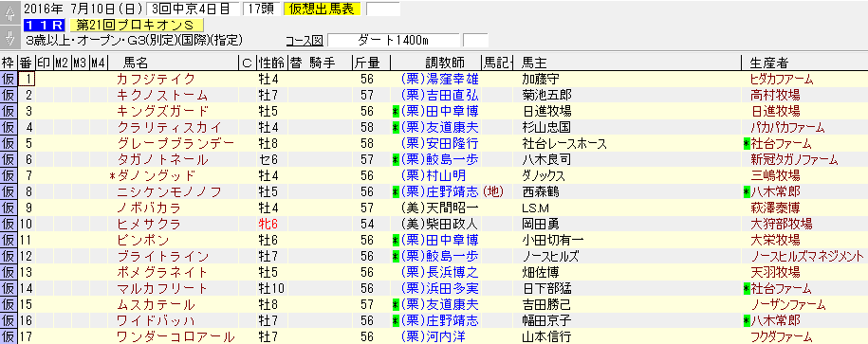Click the 仮 frame cell for row 10
Viewport: 868px width, 344px height.
9,224
